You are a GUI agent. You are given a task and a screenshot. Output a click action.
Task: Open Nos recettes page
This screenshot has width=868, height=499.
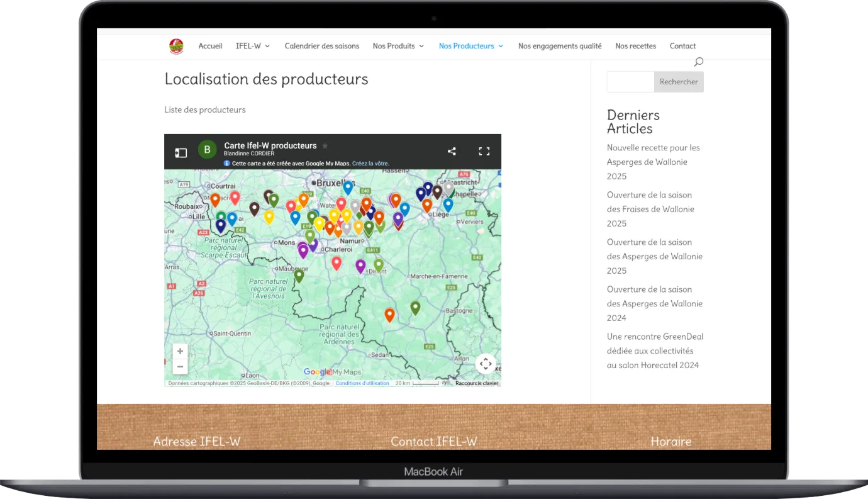coord(635,46)
